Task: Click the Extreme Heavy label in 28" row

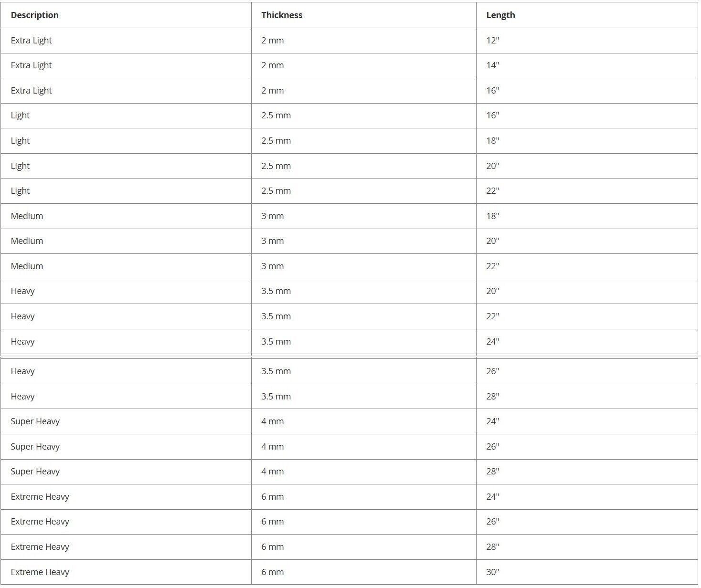Action: [40, 547]
